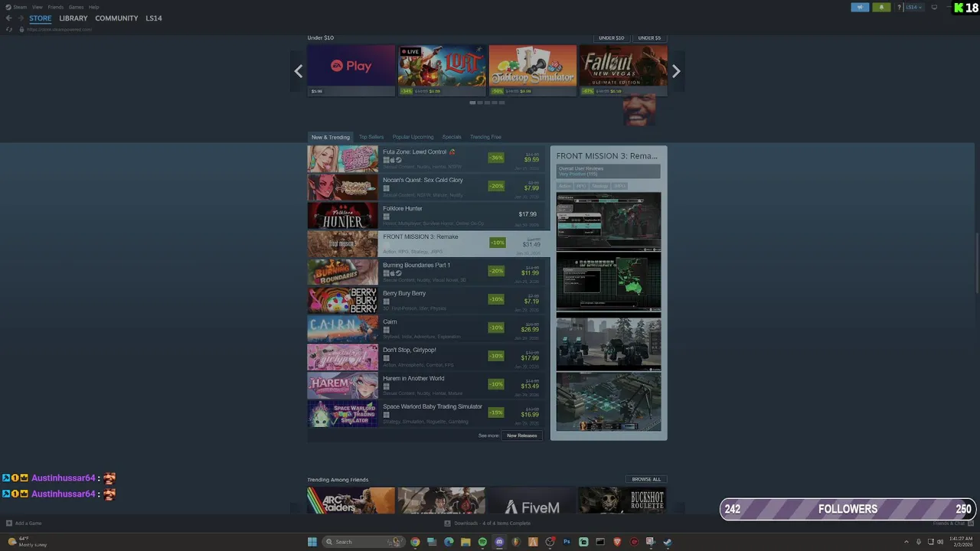
Task: Open Spotify from the taskbar
Action: 482,542
